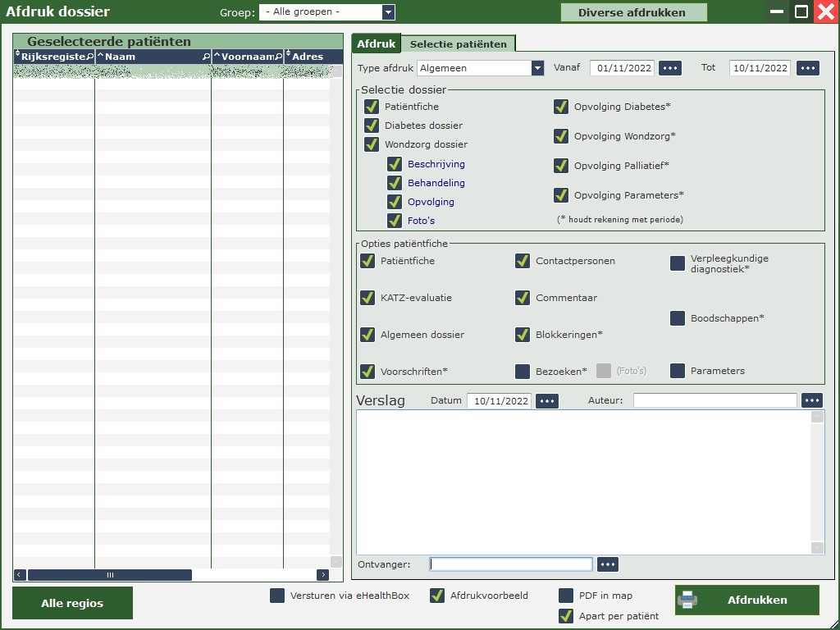Click the search icon in Naam column
The image size is (840, 630).
pos(206,57)
